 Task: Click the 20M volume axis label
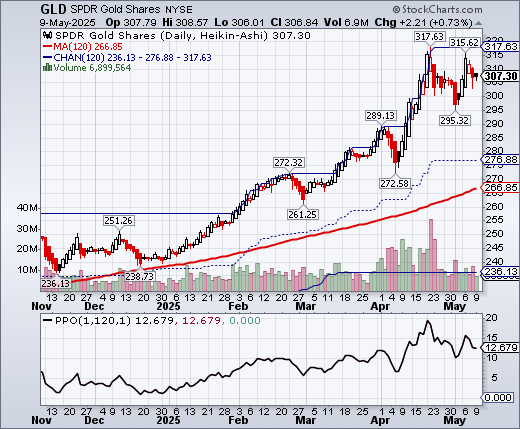pos(27,249)
